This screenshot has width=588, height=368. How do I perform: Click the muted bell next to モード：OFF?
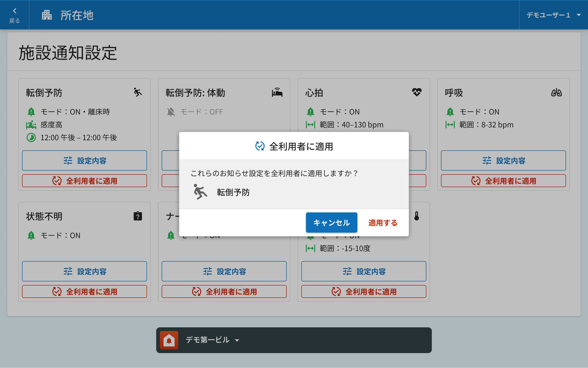(171, 112)
